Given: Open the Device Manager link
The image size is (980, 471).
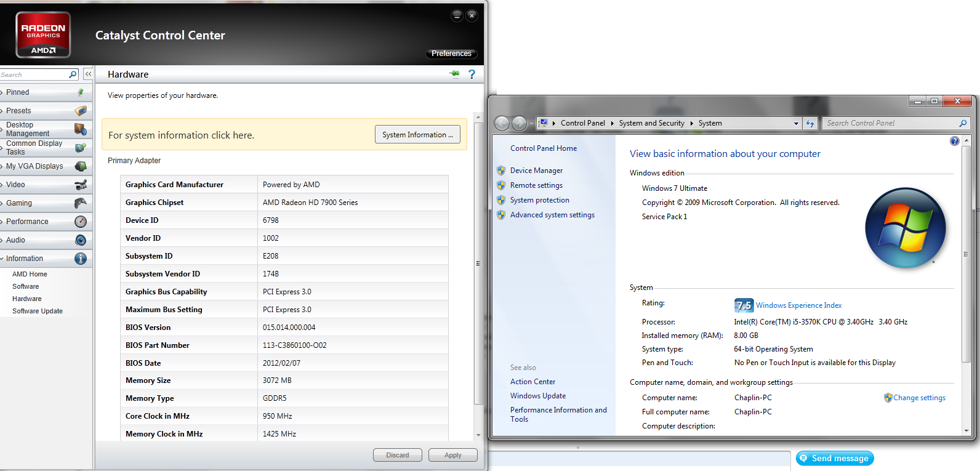Looking at the screenshot, I should [536, 171].
